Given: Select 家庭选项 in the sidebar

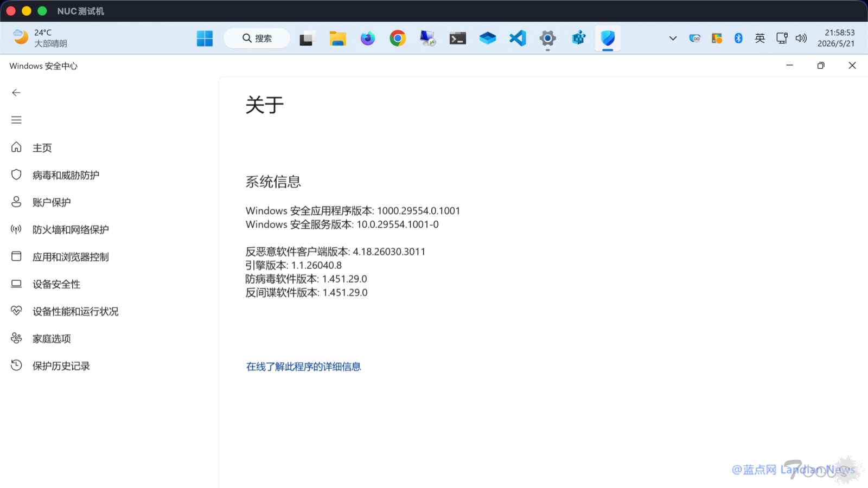Looking at the screenshot, I should point(52,339).
